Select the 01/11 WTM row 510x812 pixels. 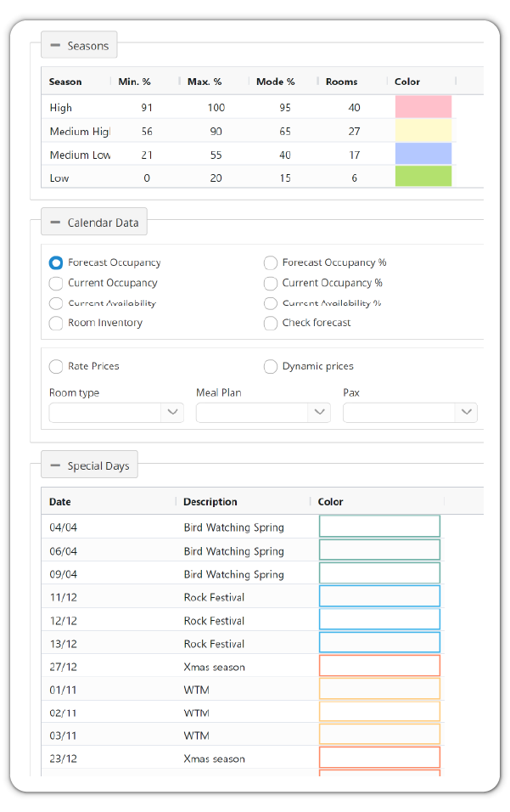pyautogui.click(x=243, y=690)
